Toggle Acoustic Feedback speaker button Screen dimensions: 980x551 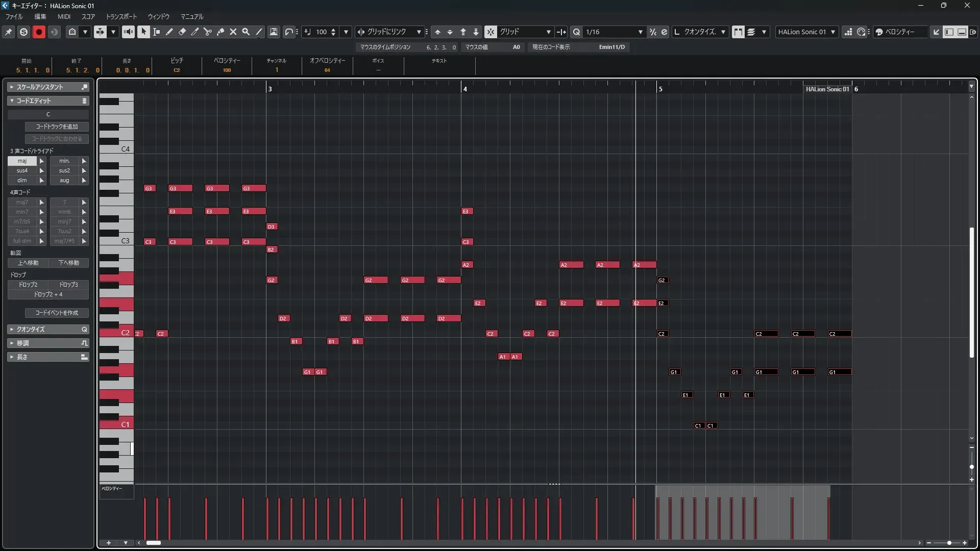[x=128, y=32]
